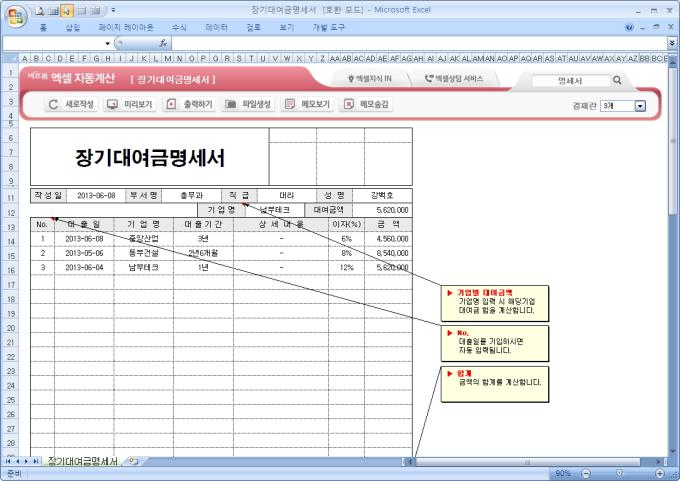Click the select-all corner of the sheet
Screen dimensions: 680x481
(x=11, y=58)
